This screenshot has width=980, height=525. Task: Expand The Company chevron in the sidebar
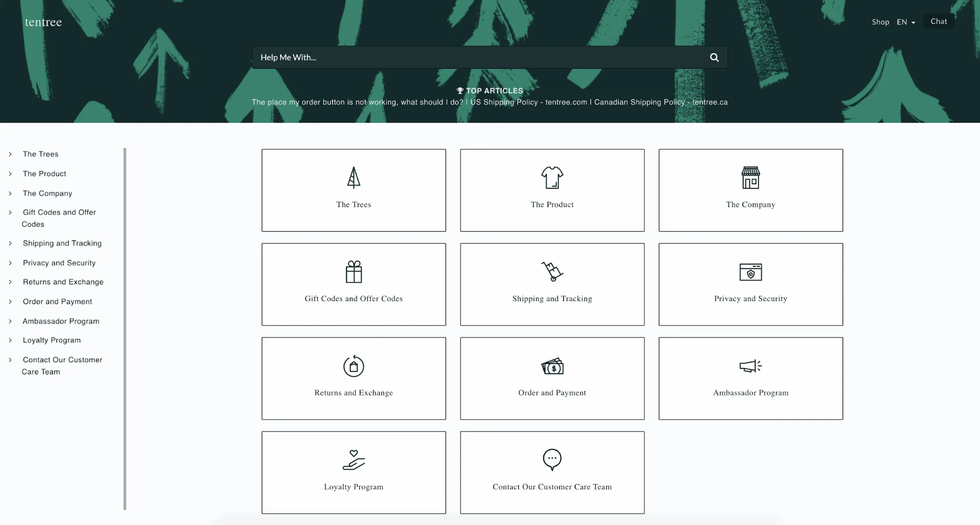pyautogui.click(x=10, y=193)
